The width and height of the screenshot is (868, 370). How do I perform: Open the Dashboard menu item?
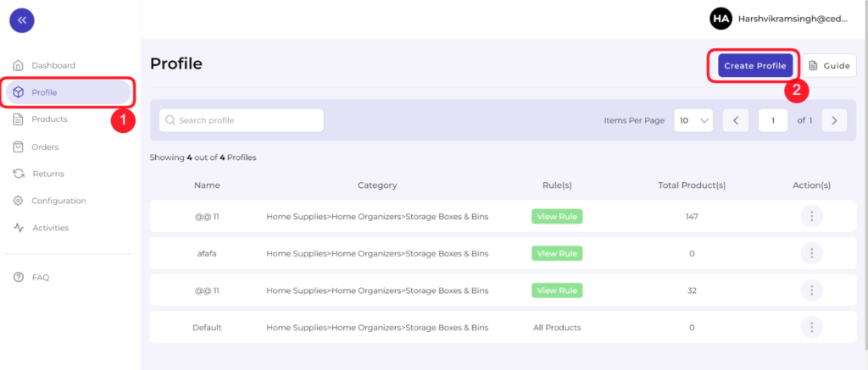click(53, 65)
